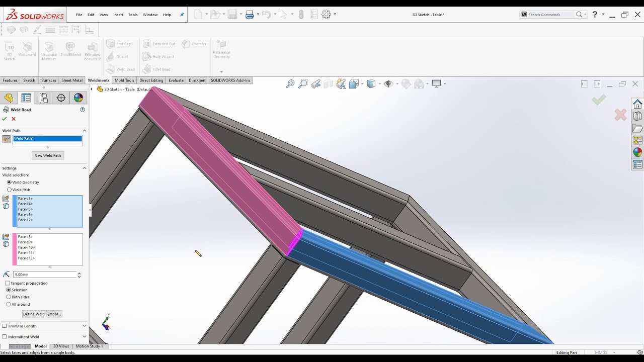644x362 pixels.
Task: Open View Palette icon in task pane
Action: tap(637, 140)
